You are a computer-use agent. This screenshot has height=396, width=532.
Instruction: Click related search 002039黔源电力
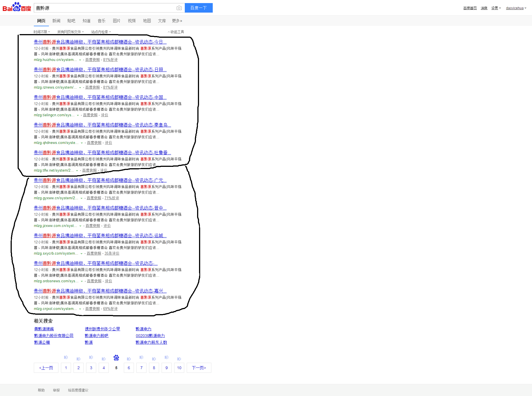(x=150, y=336)
